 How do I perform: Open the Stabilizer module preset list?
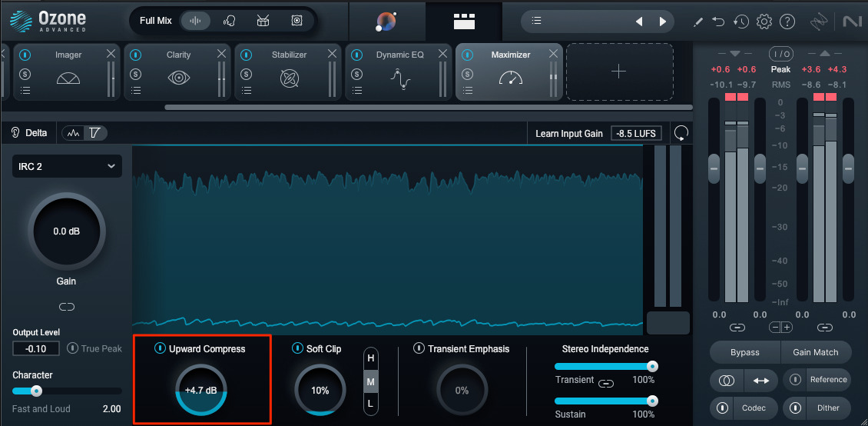[247, 91]
